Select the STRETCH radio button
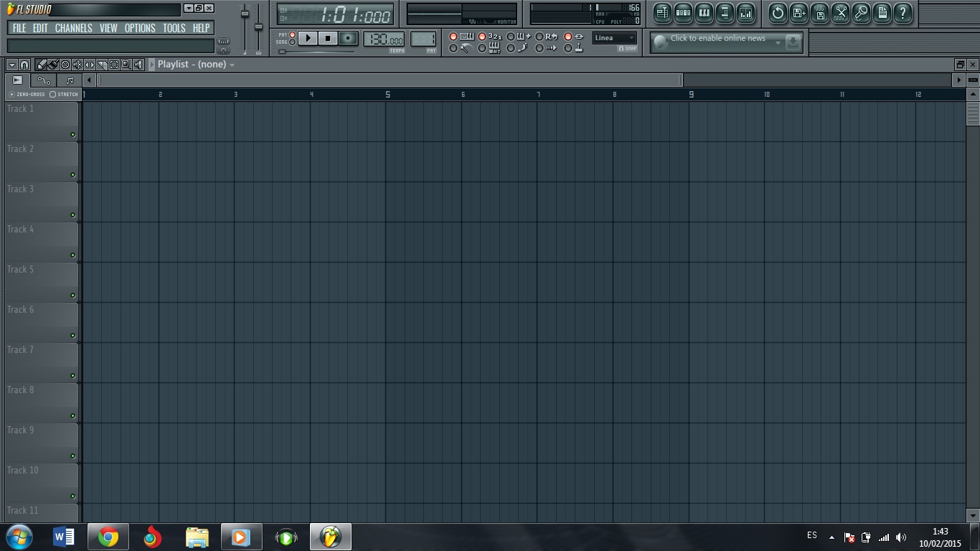This screenshot has height=551, width=980. coord(52,94)
